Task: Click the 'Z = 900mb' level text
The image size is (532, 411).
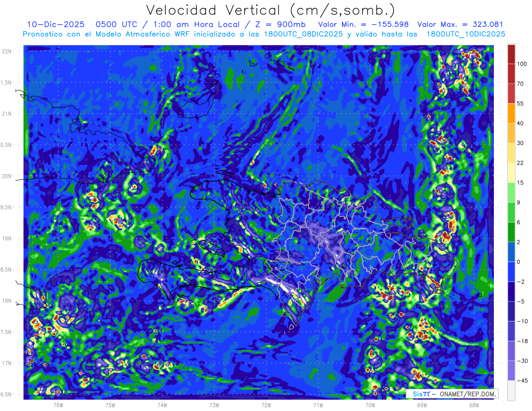Action: 278,24
